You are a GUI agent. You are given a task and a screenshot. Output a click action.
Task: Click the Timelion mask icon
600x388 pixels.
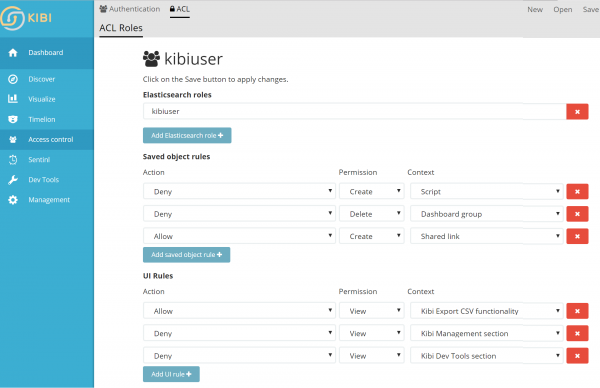click(13, 119)
